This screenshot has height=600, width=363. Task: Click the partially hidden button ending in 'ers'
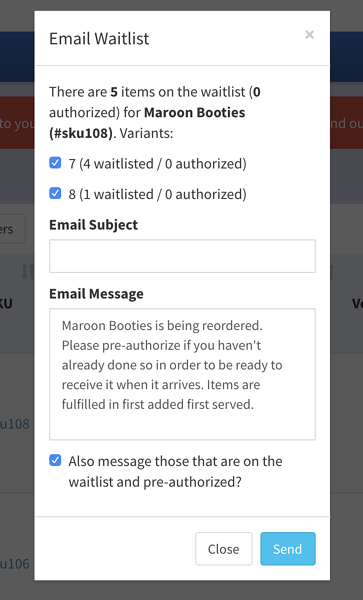[x=13, y=229]
